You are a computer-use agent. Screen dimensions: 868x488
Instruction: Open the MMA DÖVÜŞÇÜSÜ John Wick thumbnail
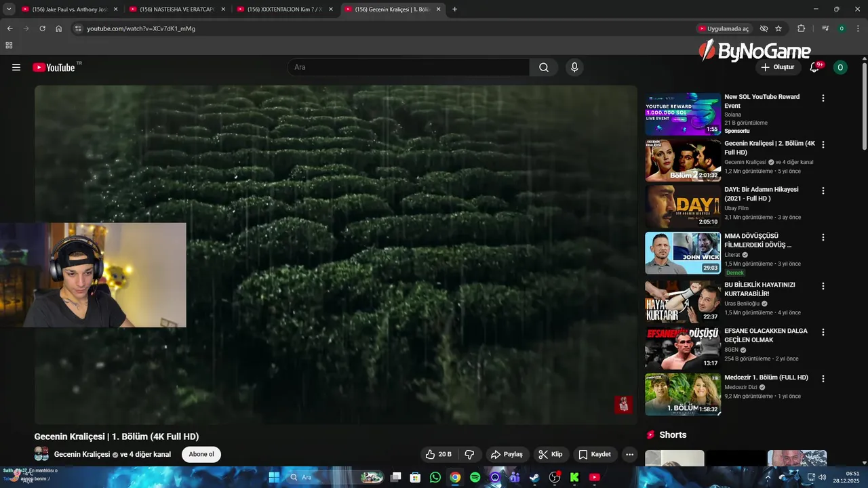683,253
